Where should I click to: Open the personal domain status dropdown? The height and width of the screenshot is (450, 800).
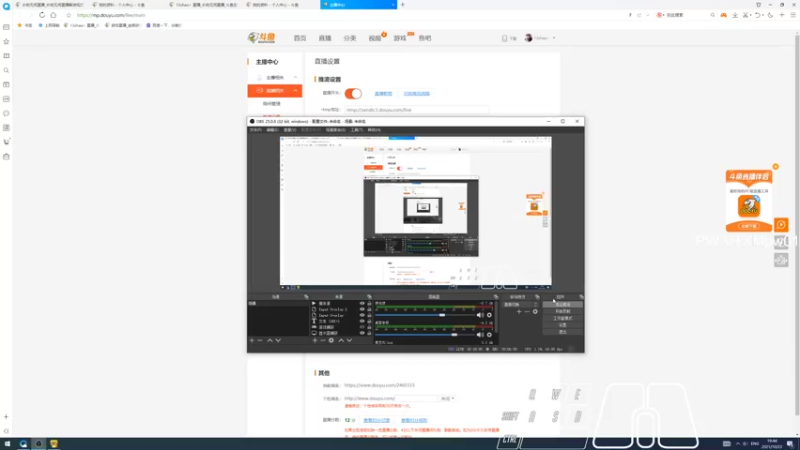(x=447, y=398)
